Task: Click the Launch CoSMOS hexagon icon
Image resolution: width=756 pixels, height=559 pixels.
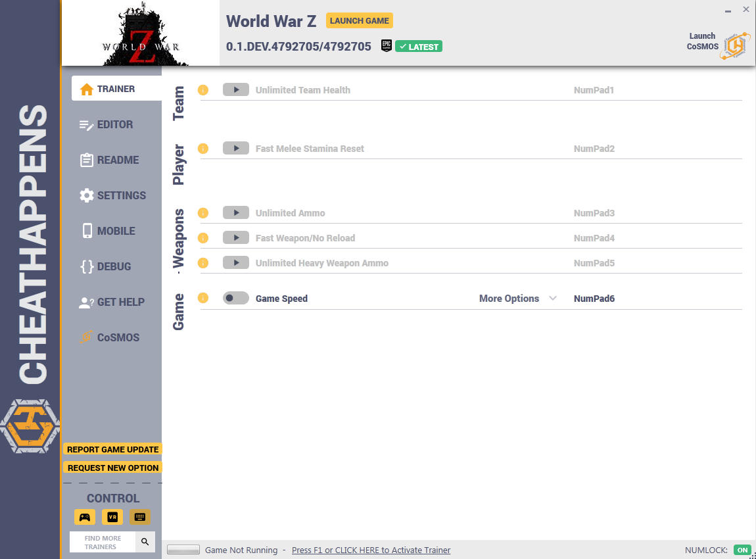Action: tap(735, 45)
